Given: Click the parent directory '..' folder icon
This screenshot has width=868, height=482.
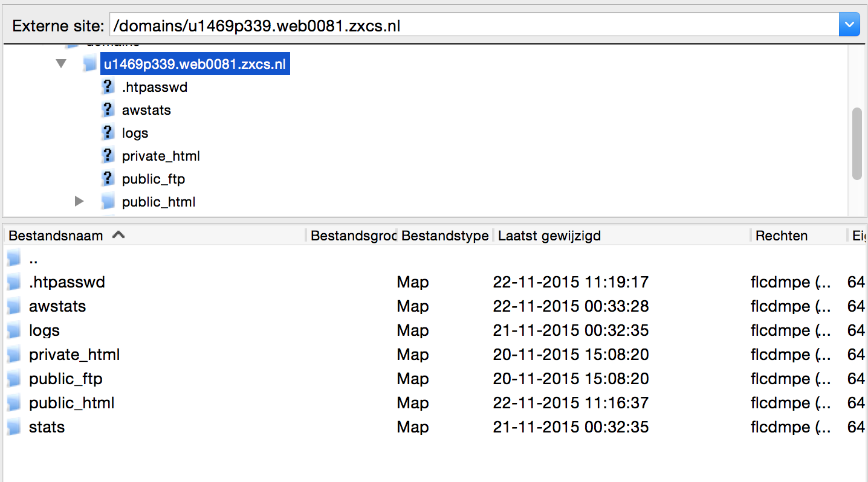Looking at the screenshot, I should 15,259.
